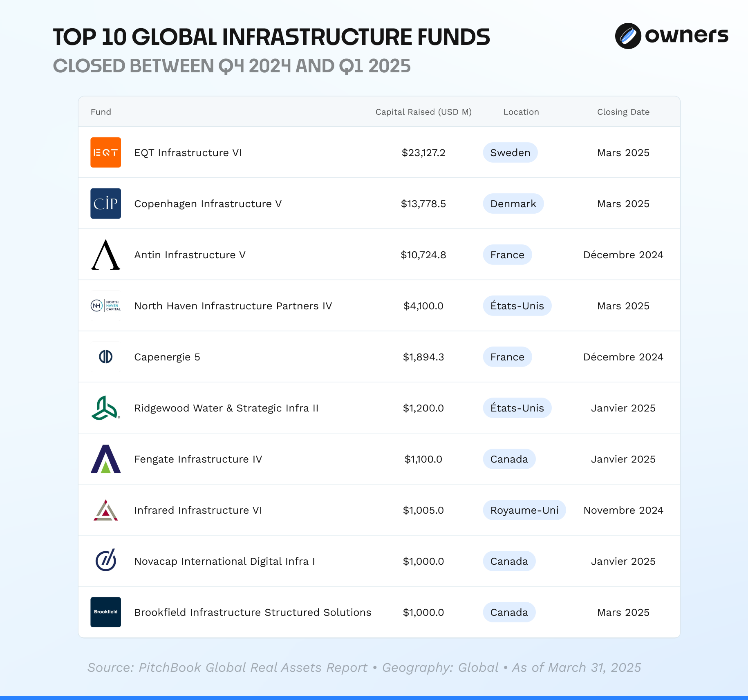Click Capenergie's Décembre 2024 closing date
Image resolution: width=748 pixels, height=700 pixels.
pyautogui.click(x=623, y=357)
